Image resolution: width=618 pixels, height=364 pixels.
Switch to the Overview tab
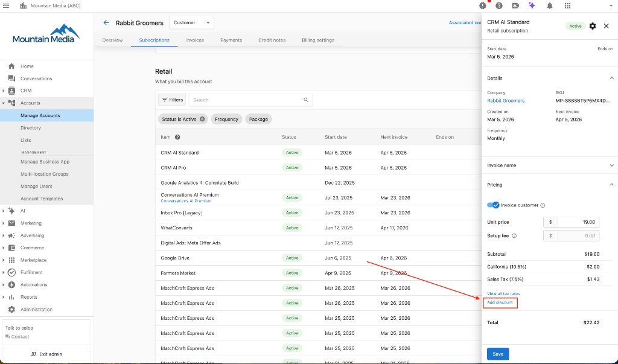112,40
